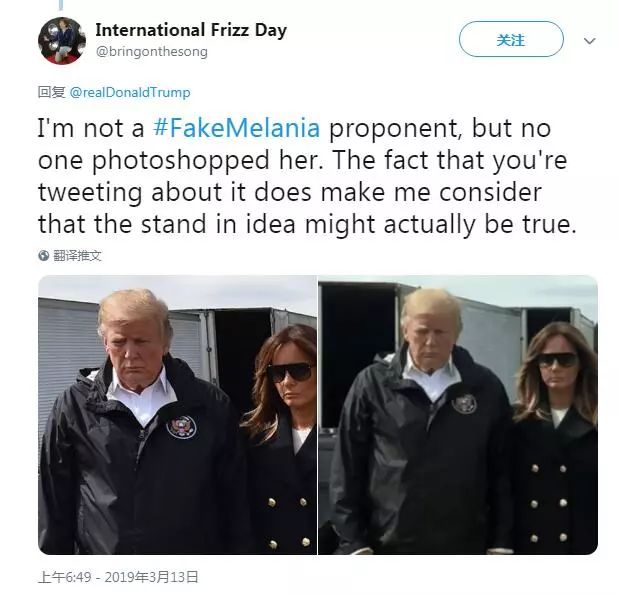Click the globe icon beside 翻译推文
The width and height of the screenshot is (618, 595).
tap(44, 256)
